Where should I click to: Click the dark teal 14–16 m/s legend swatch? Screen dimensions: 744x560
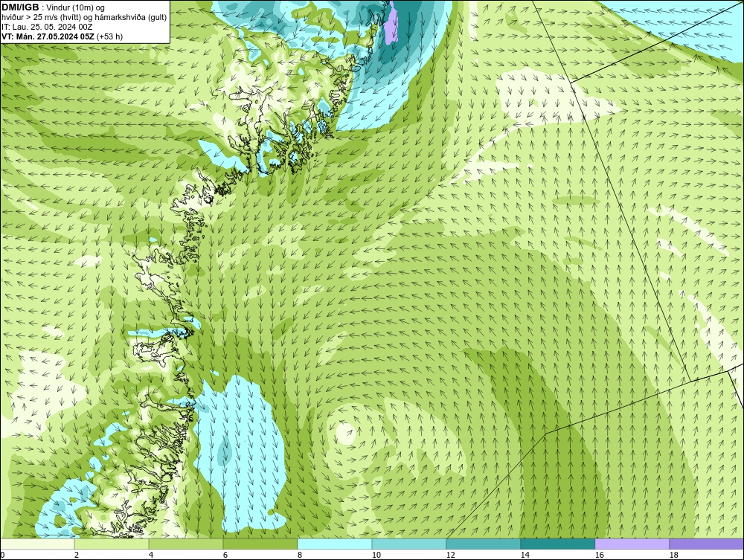557,544
